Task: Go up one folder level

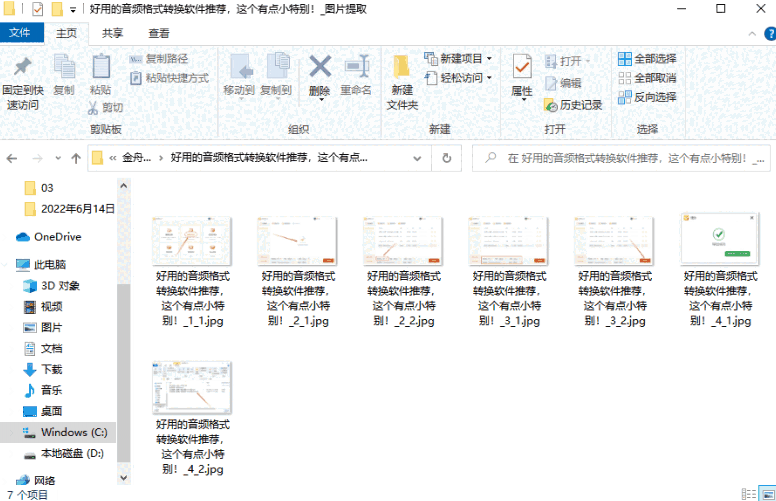Action: (76, 158)
